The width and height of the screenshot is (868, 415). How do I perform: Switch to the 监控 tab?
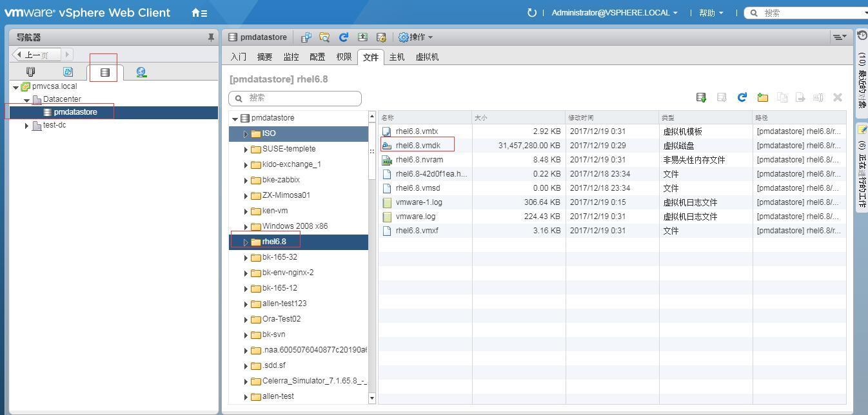(x=291, y=57)
